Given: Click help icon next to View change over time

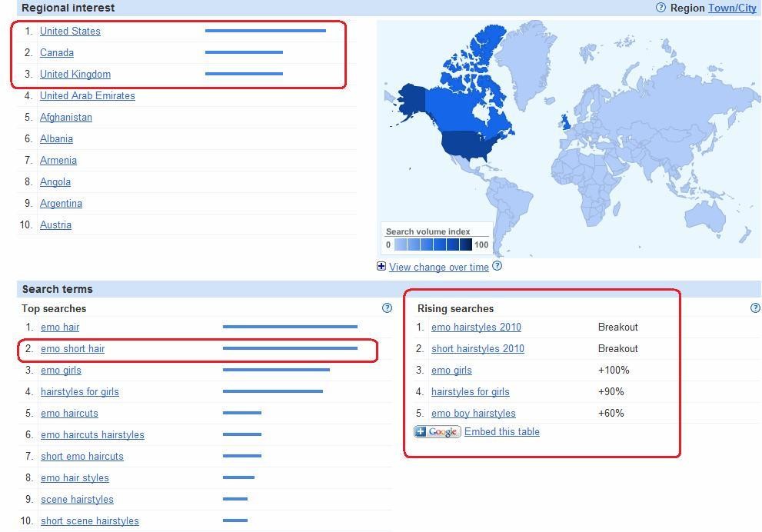Looking at the screenshot, I should (x=497, y=266).
